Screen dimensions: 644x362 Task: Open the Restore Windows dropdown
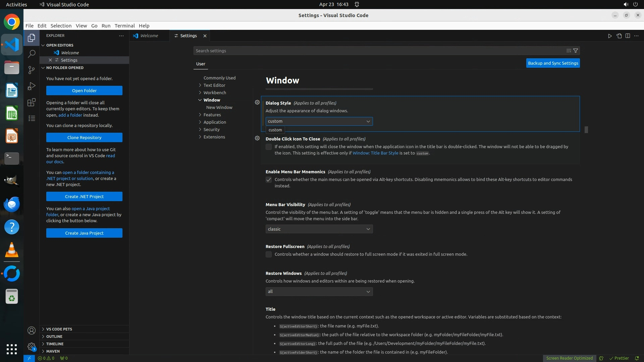tap(319, 292)
